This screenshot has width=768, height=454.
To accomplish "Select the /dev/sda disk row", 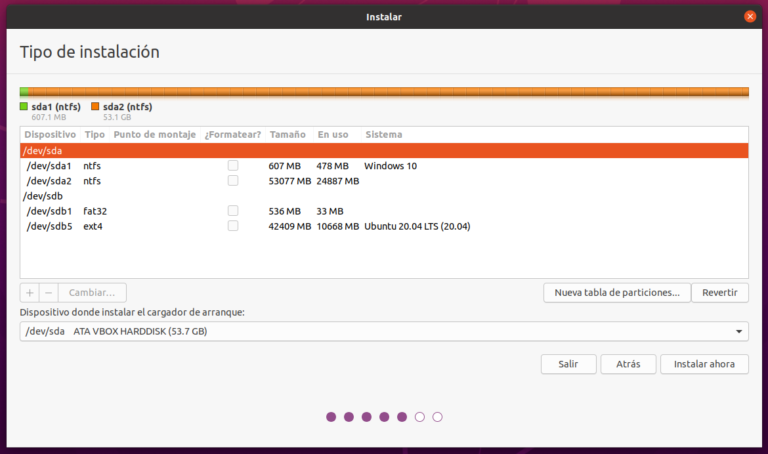I will click(384, 151).
